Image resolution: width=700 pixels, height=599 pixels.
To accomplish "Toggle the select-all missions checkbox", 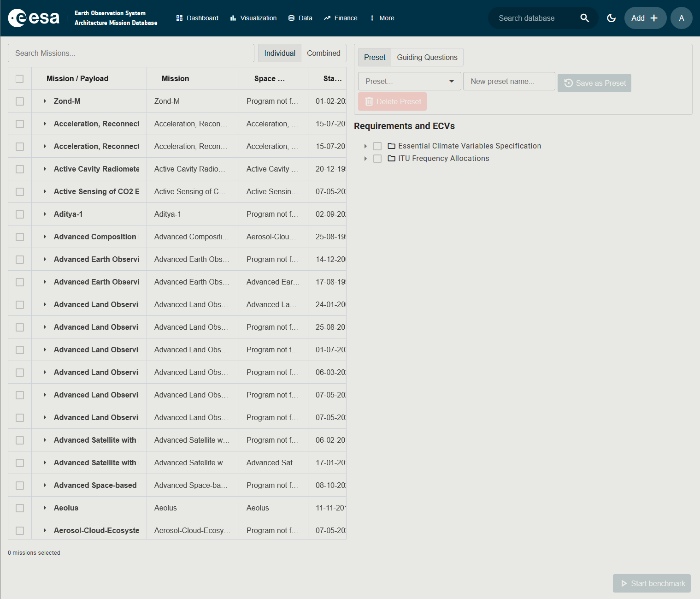I will [x=19, y=79].
